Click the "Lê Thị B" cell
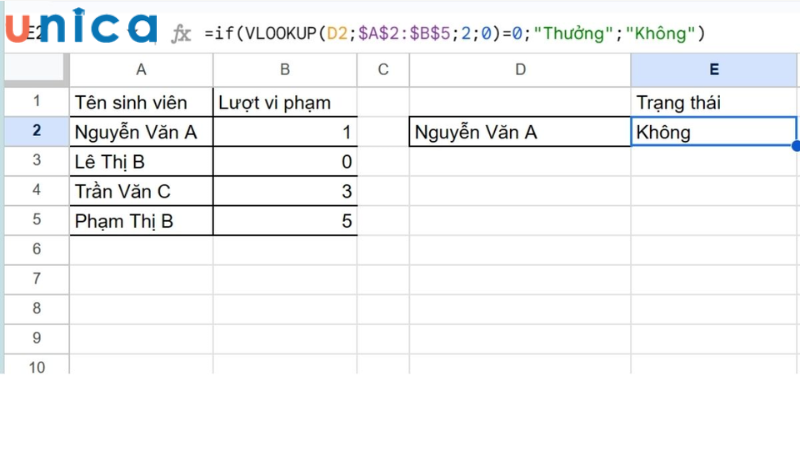Image resolution: width=800 pixels, height=450 pixels. pyautogui.click(x=141, y=161)
